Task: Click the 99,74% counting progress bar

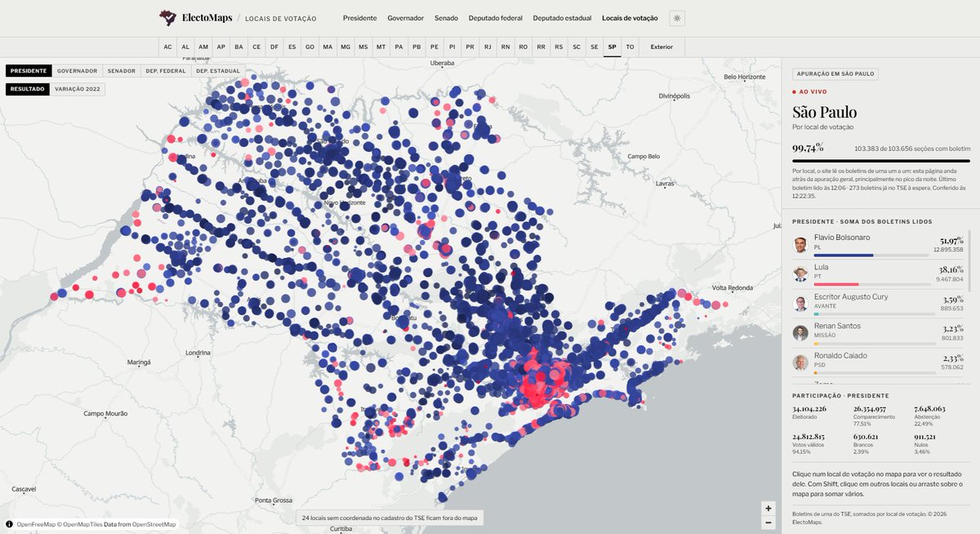Action: (881, 161)
